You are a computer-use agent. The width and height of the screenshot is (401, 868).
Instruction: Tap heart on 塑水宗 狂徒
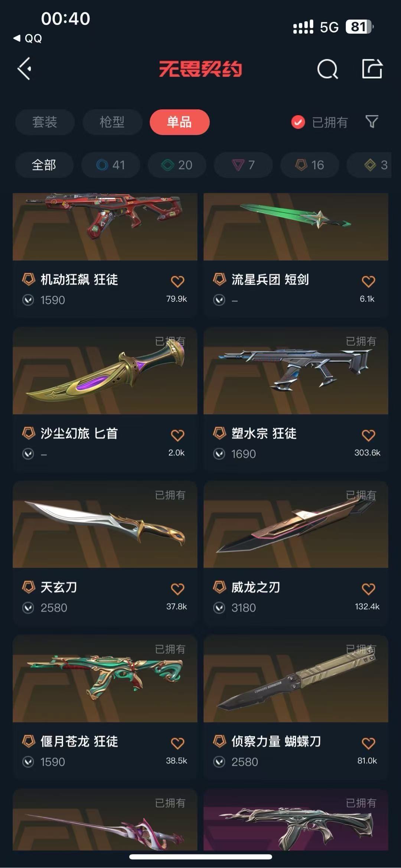click(368, 435)
